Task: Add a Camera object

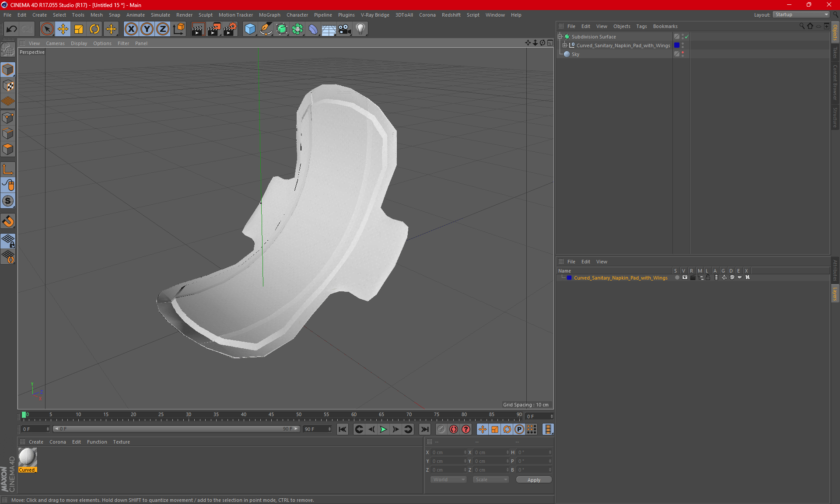Action: click(345, 29)
